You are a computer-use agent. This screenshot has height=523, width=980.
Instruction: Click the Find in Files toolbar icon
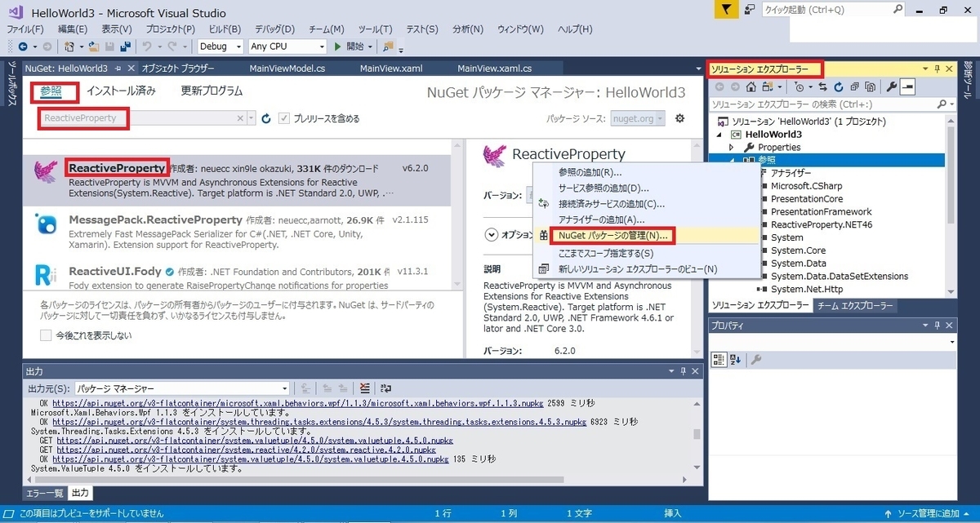click(x=388, y=47)
